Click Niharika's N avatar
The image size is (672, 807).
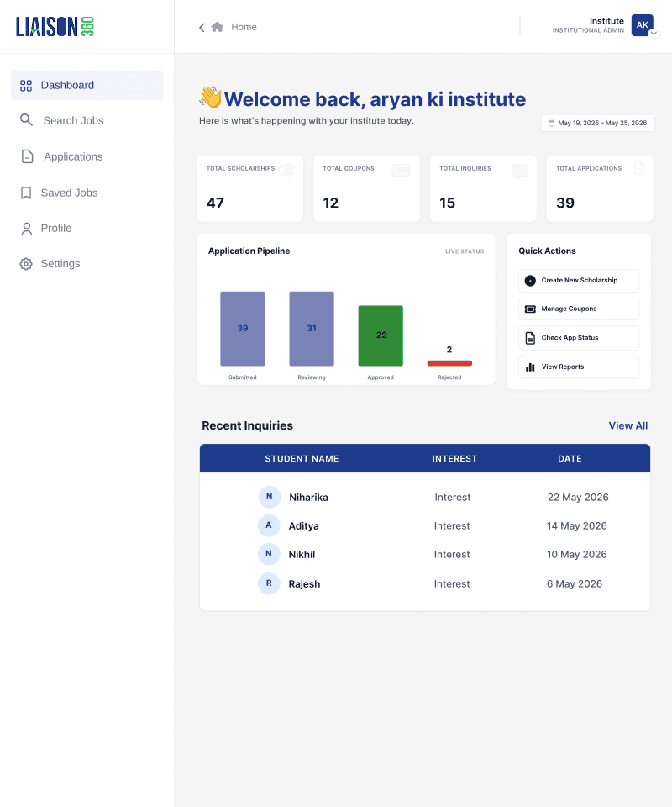[x=270, y=497]
